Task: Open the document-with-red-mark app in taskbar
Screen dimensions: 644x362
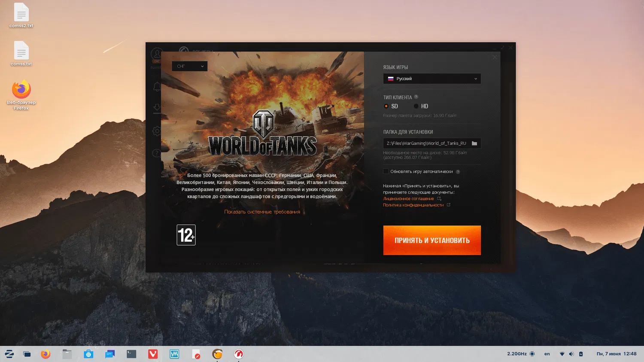Action: [196, 354]
